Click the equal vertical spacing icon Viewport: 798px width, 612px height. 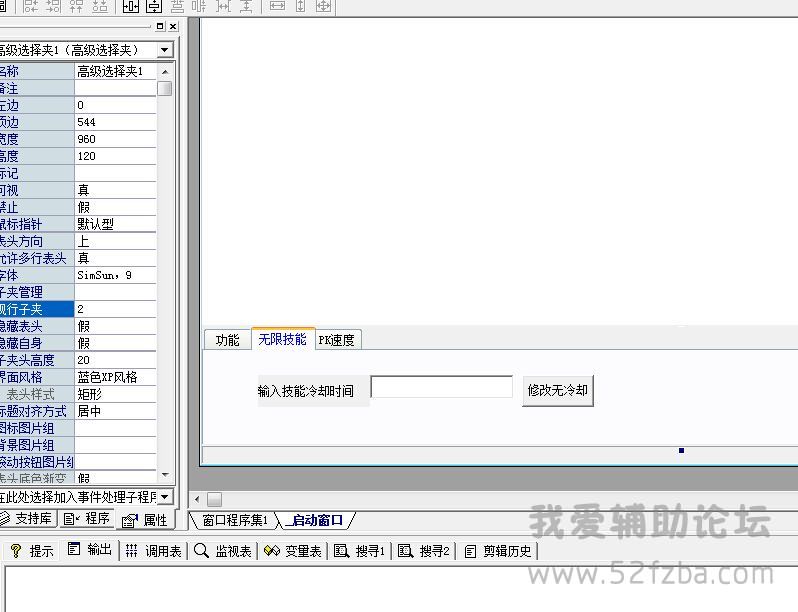[x=246, y=6]
